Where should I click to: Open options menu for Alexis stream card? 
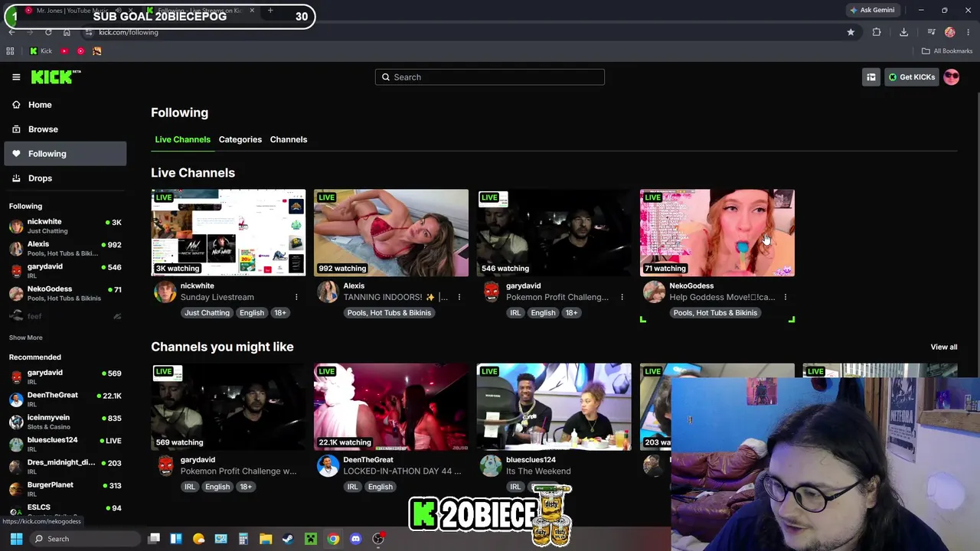[459, 297]
